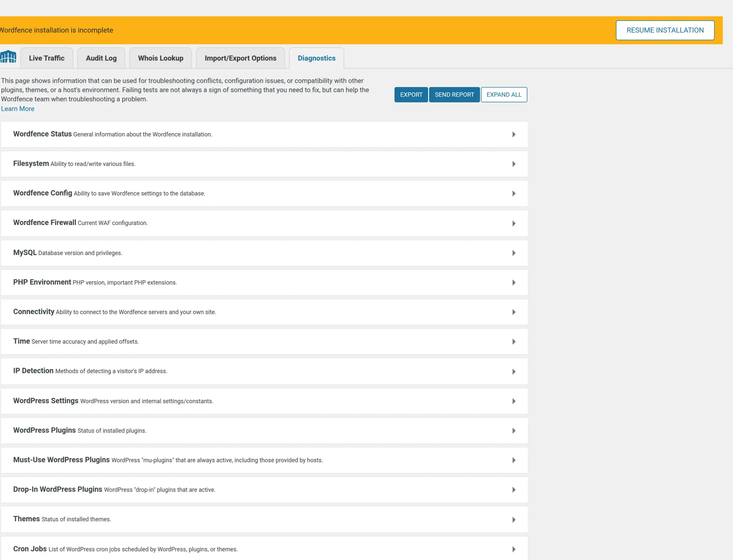Click 'Server time accuracy and applied offsets.' text

[85, 342]
